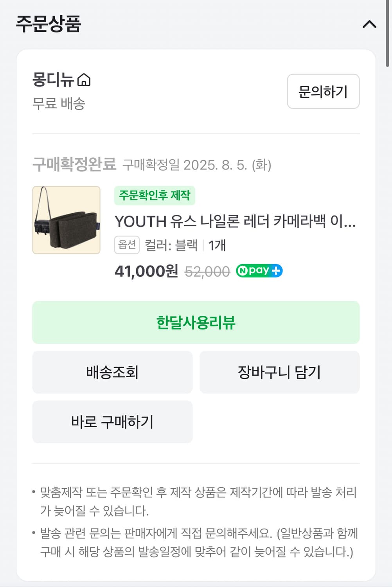The height and width of the screenshot is (587, 392).
Task: Open the camera bag product thumbnail
Action: tap(67, 220)
